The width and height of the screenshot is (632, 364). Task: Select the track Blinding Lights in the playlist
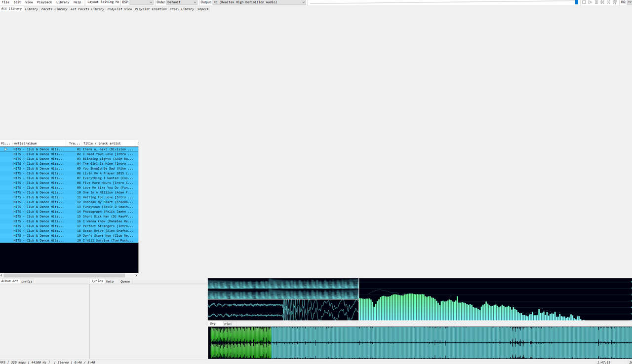[74, 158]
